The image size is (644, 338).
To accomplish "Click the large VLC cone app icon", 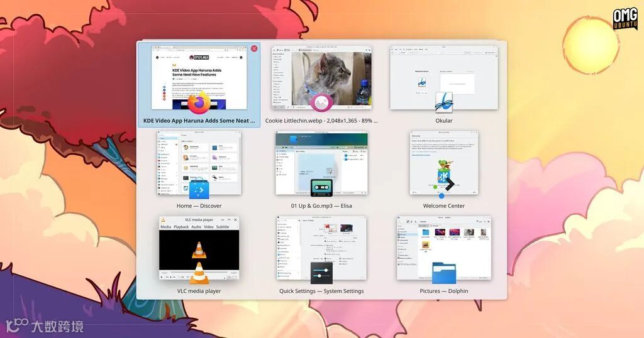I will 199,273.
